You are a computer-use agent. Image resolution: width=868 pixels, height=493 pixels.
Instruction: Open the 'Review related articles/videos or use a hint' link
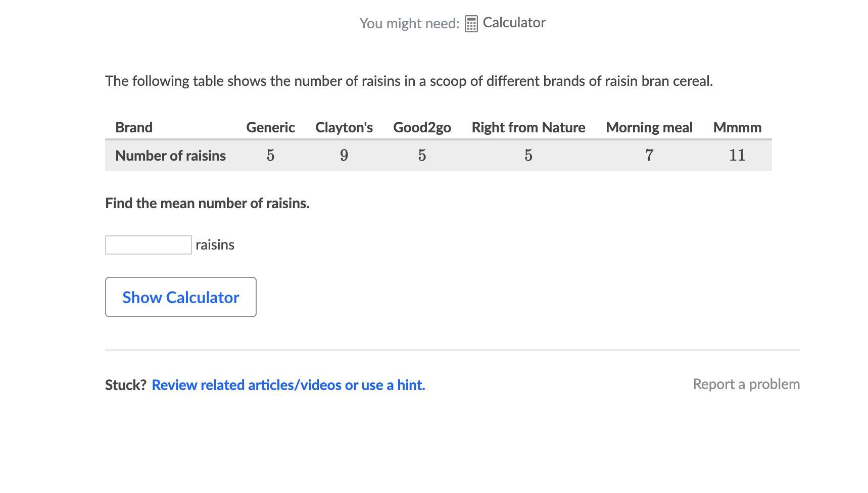[288, 385]
